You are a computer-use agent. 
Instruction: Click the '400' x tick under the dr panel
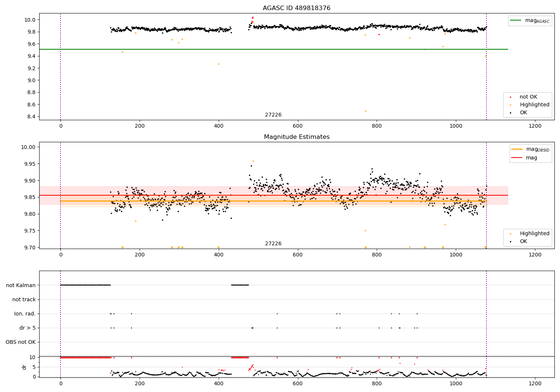(219, 384)
